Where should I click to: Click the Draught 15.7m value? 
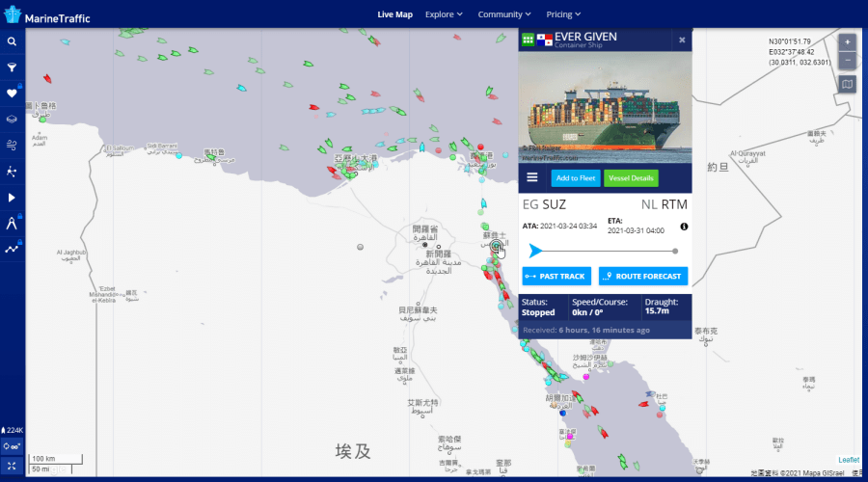click(657, 311)
